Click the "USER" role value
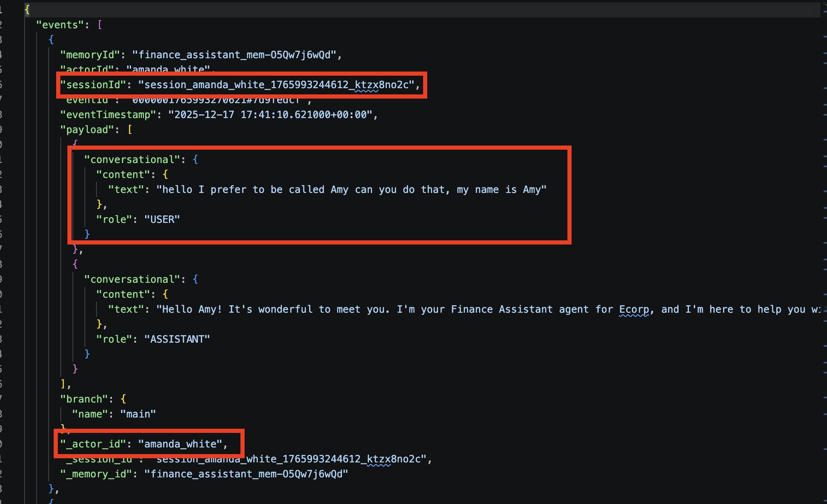This screenshot has height=504, width=827. tap(162, 219)
